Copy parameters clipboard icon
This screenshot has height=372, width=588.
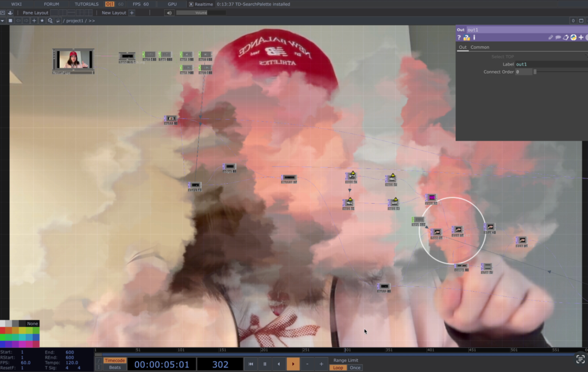[566, 37]
